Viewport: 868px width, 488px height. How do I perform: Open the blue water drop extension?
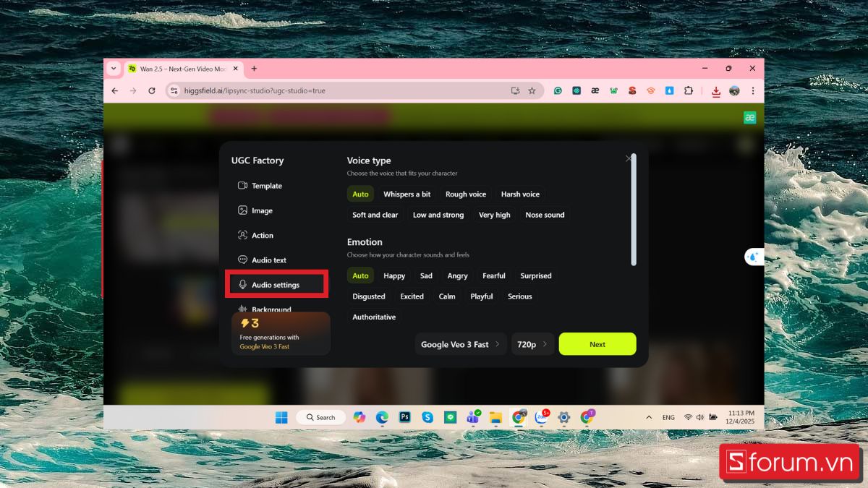pyautogui.click(x=670, y=90)
